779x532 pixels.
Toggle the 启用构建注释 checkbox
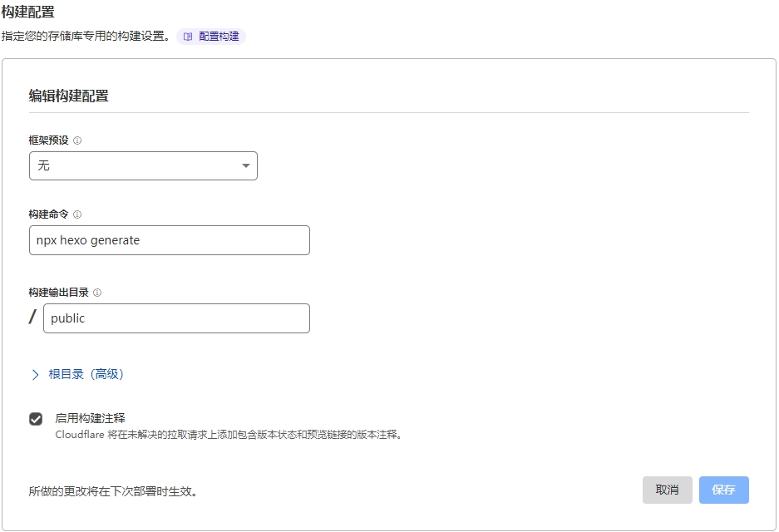coord(36,419)
